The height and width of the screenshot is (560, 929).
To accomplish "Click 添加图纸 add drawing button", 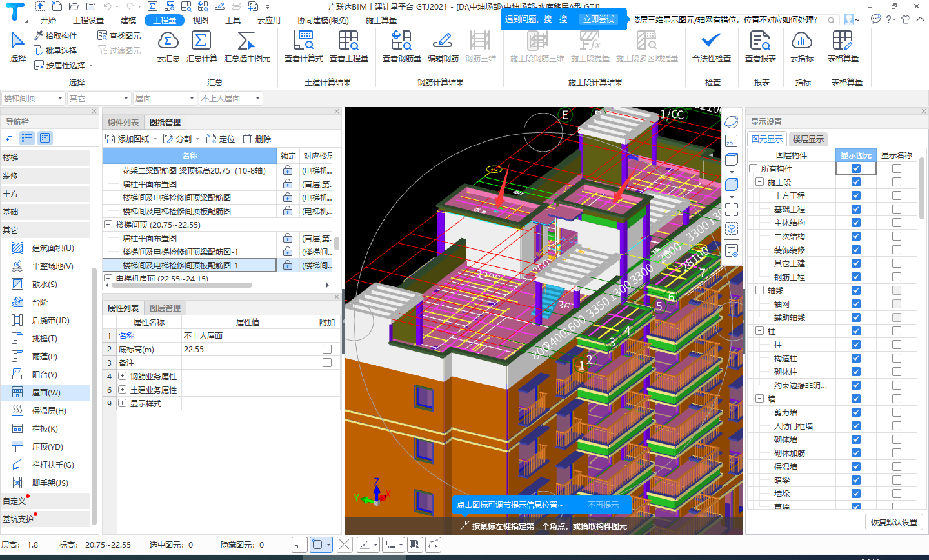I will tap(131, 139).
